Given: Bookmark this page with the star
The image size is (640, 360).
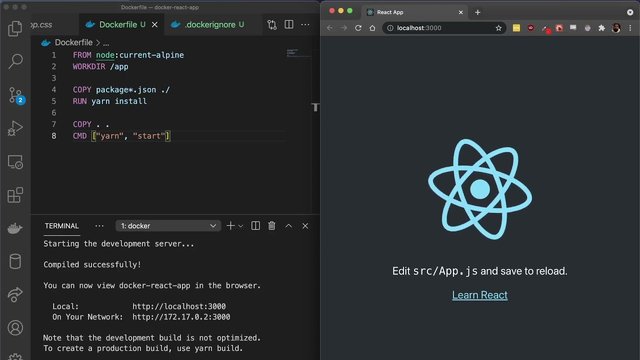Looking at the screenshot, I should [x=498, y=28].
